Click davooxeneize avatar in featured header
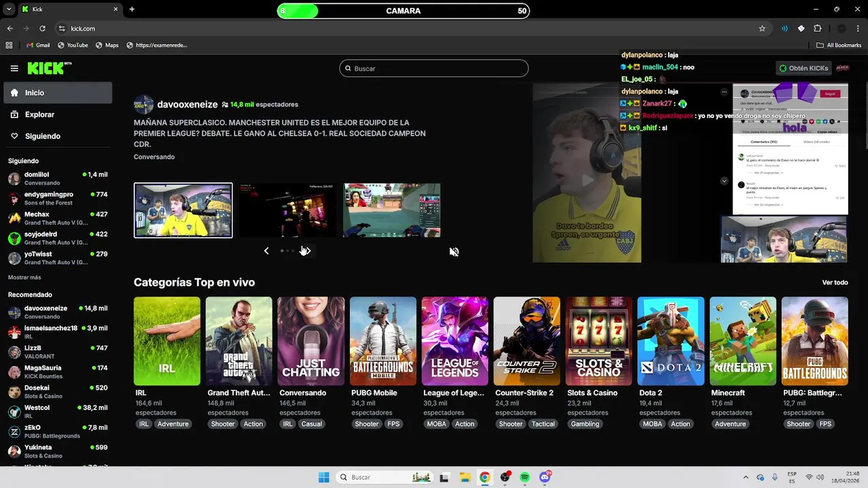 [144, 104]
